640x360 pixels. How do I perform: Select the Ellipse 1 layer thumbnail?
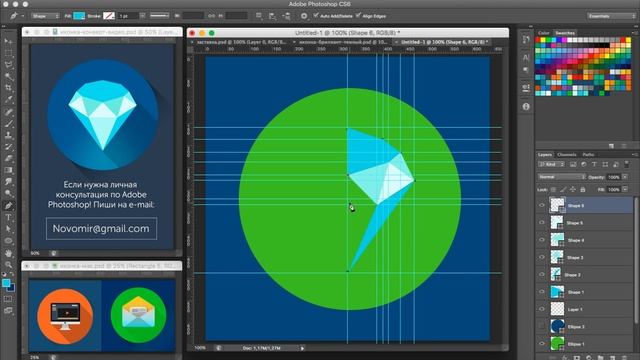tap(557, 344)
